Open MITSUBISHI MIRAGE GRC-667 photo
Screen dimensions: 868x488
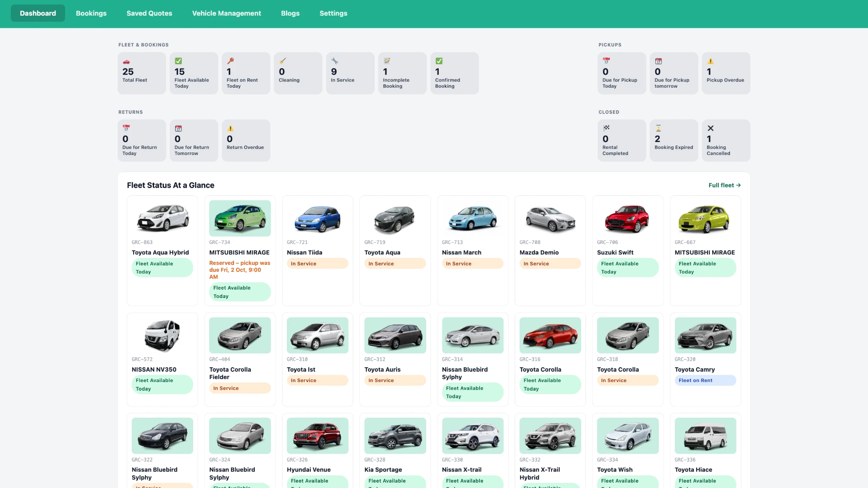click(705, 218)
